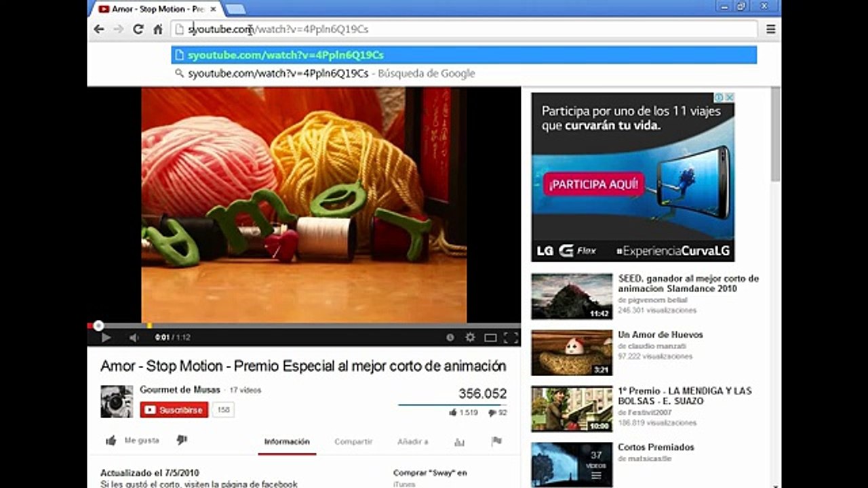Play the video with play button
This screenshot has width=868, height=488.
106,338
